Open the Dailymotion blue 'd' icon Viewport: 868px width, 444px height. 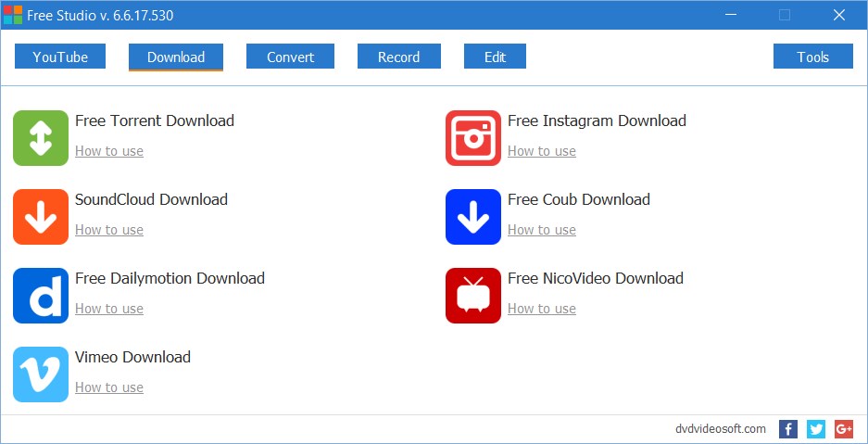(41, 296)
